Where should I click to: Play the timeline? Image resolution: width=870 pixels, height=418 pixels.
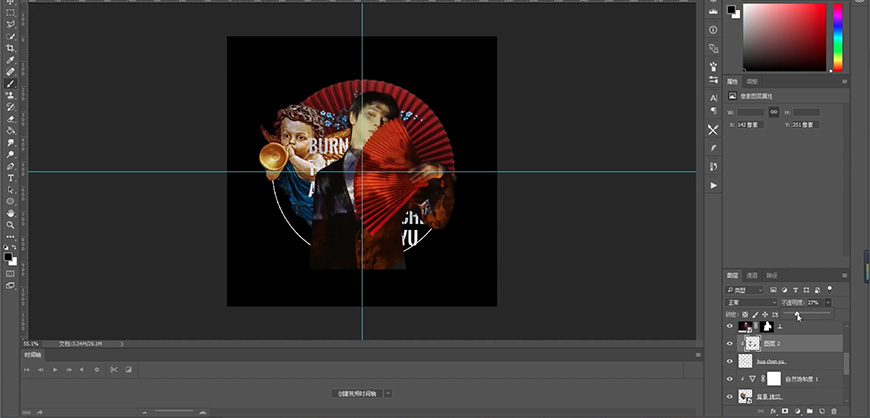pos(55,370)
